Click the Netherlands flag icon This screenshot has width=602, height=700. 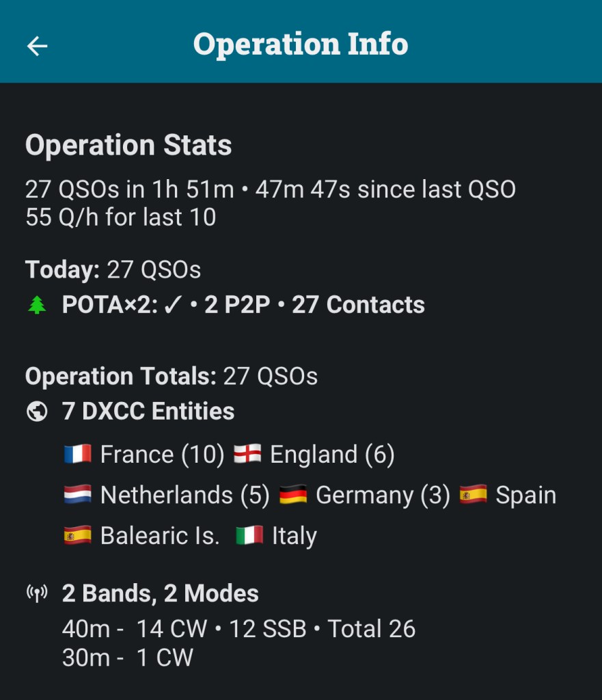coord(77,495)
